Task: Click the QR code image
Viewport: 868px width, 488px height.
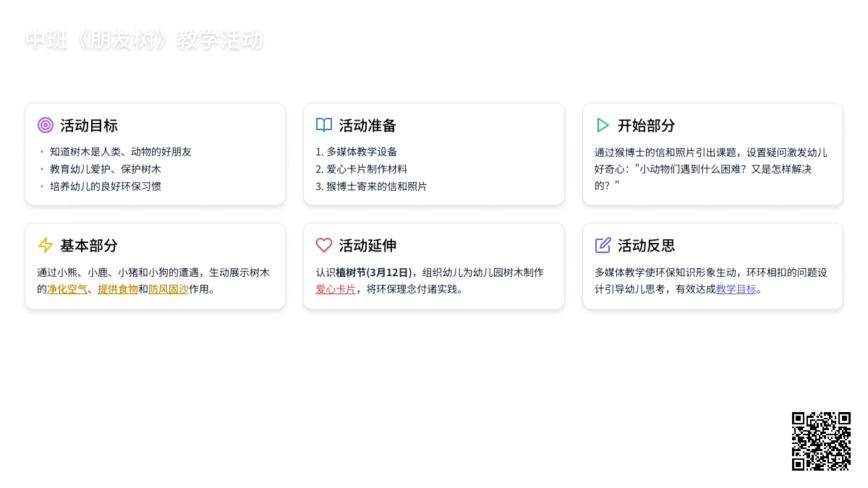Action: (821, 441)
